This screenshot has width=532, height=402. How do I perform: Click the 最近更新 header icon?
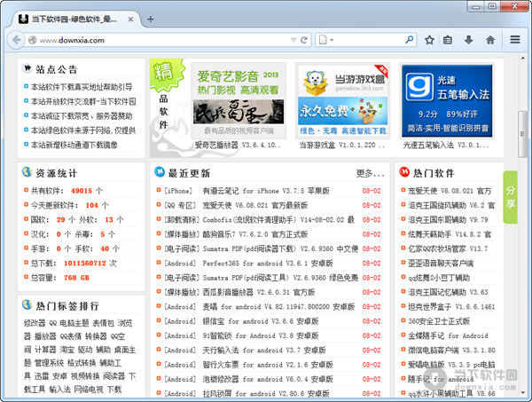(160, 171)
